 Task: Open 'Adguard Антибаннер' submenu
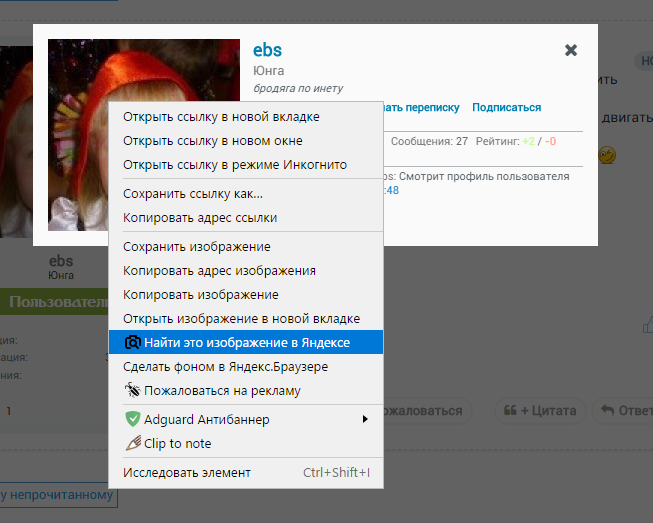point(246,419)
